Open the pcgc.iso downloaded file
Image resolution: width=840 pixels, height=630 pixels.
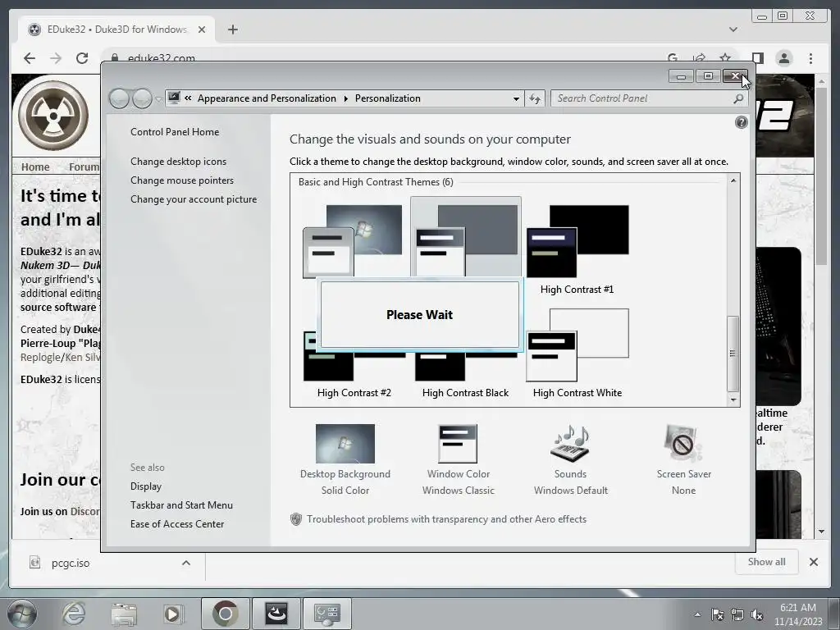pos(71,563)
